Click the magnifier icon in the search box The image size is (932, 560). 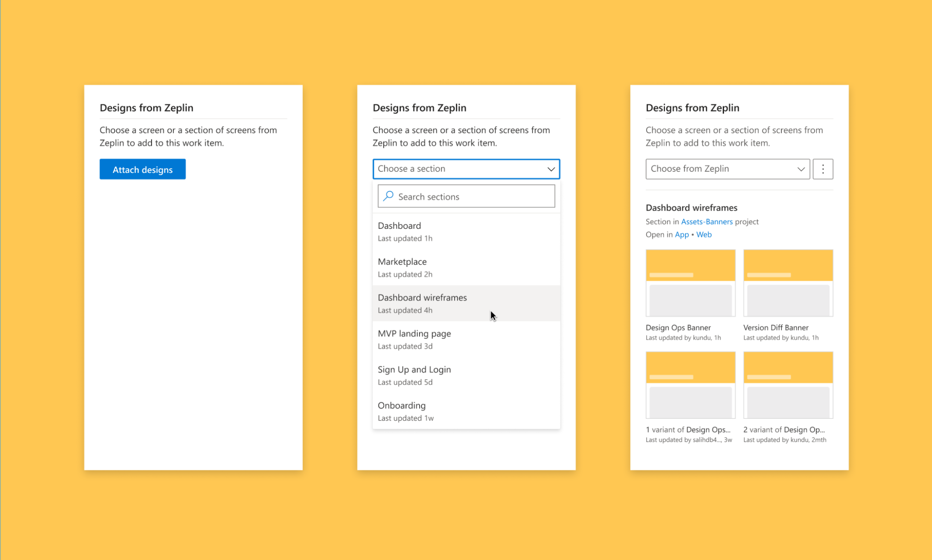(388, 196)
